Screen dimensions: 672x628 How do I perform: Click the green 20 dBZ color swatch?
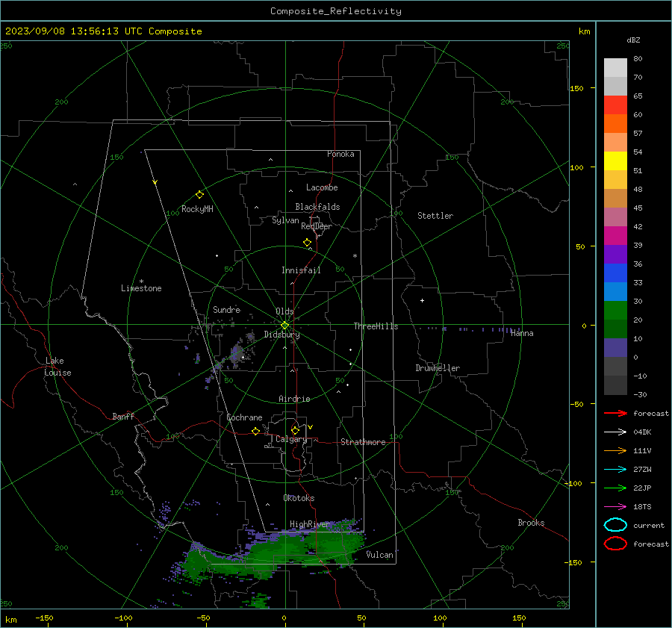click(615, 311)
